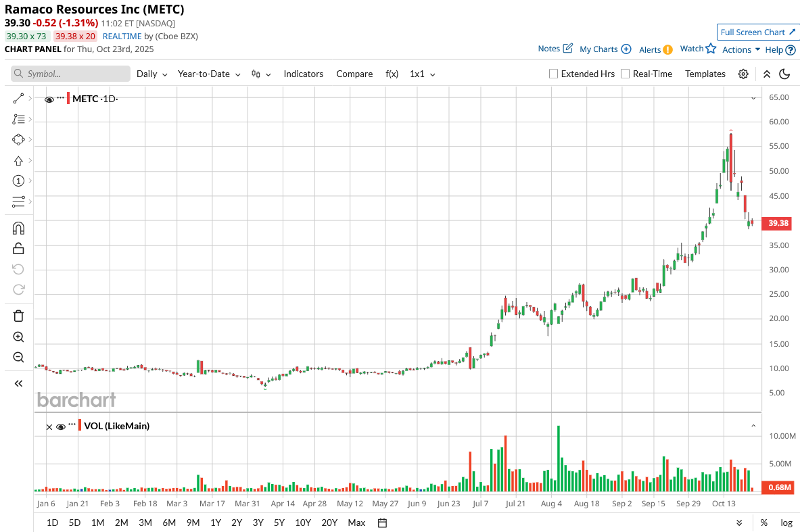
Task: Redo the last chart action
Action: tap(18, 290)
